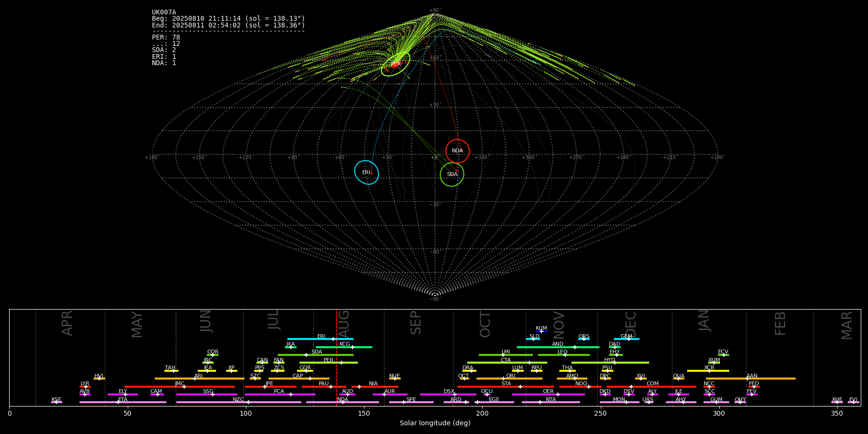Click the purple AUR shower bar
This screenshot has width=868, height=434.
click(x=390, y=394)
